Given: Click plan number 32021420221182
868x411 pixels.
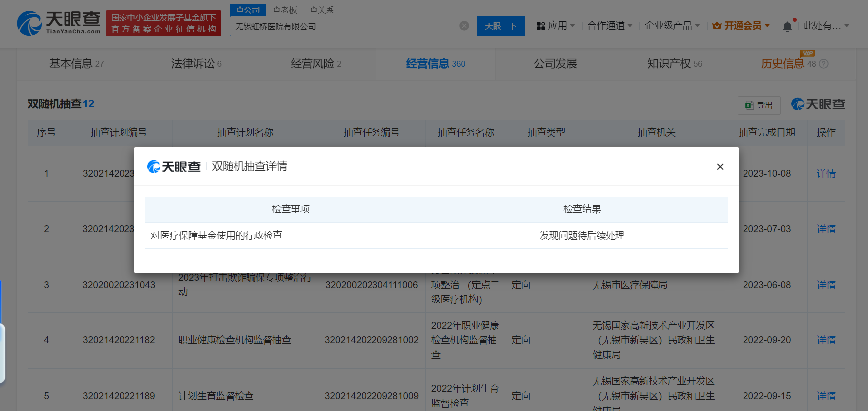Looking at the screenshot, I should point(119,340).
